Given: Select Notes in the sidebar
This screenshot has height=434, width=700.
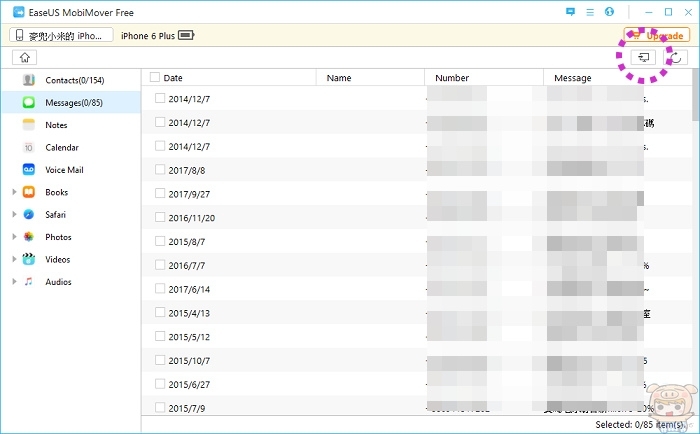Looking at the screenshot, I should click(x=56, y=125).
